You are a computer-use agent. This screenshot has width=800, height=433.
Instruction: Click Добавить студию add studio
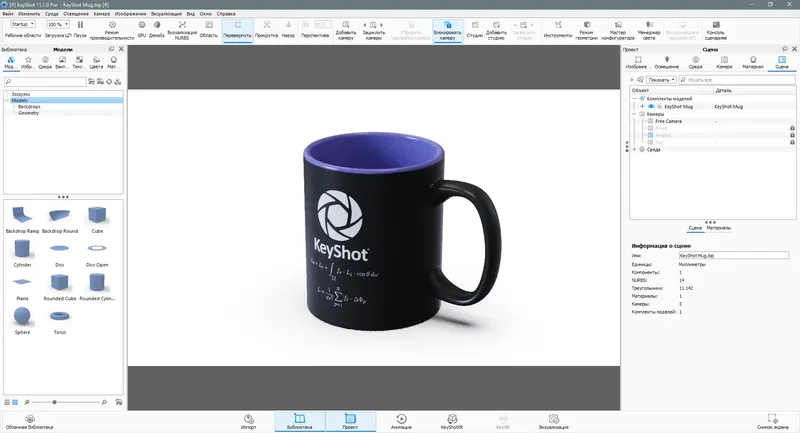coord(496,30)
